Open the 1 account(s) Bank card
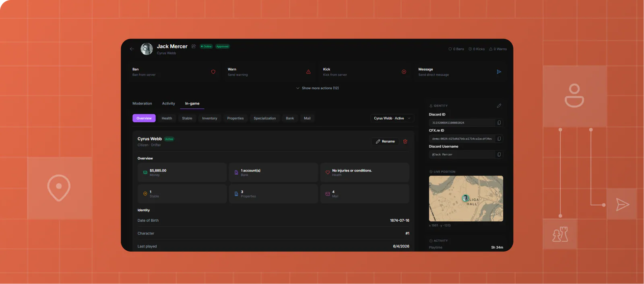 click(x=273, y=172)
